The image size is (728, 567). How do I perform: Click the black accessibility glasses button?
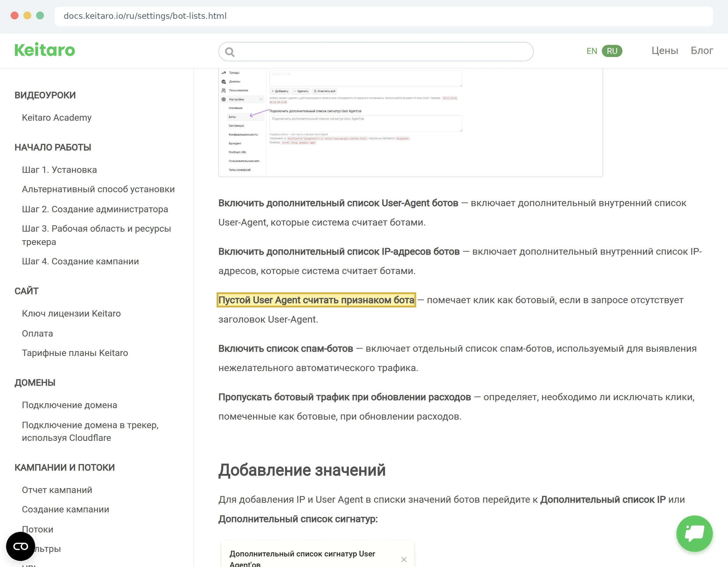(21, 546)
